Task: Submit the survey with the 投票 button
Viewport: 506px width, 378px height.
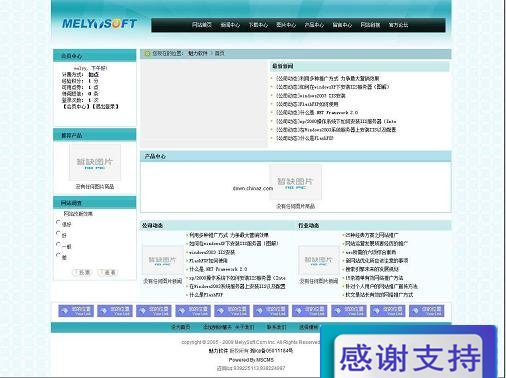Action: (x=82, y=272)
